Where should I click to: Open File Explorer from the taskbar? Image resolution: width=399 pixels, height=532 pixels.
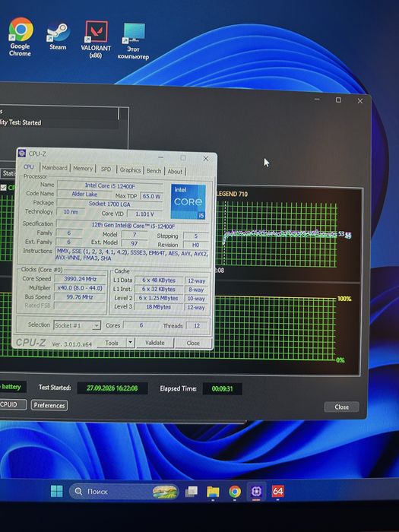click(213, 492)
